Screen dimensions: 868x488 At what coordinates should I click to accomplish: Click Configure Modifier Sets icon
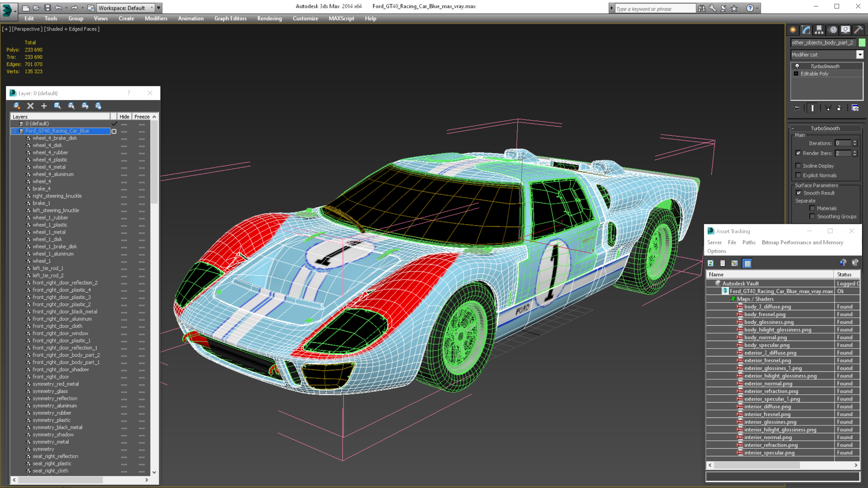coord(855,108)
